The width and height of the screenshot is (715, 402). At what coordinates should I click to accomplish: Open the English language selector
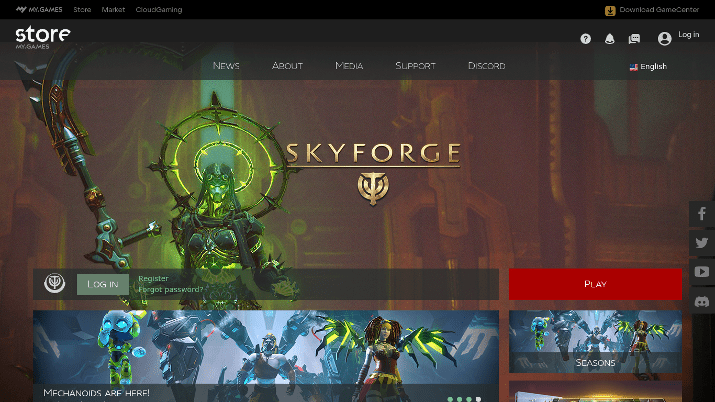[x=648, y=67]
